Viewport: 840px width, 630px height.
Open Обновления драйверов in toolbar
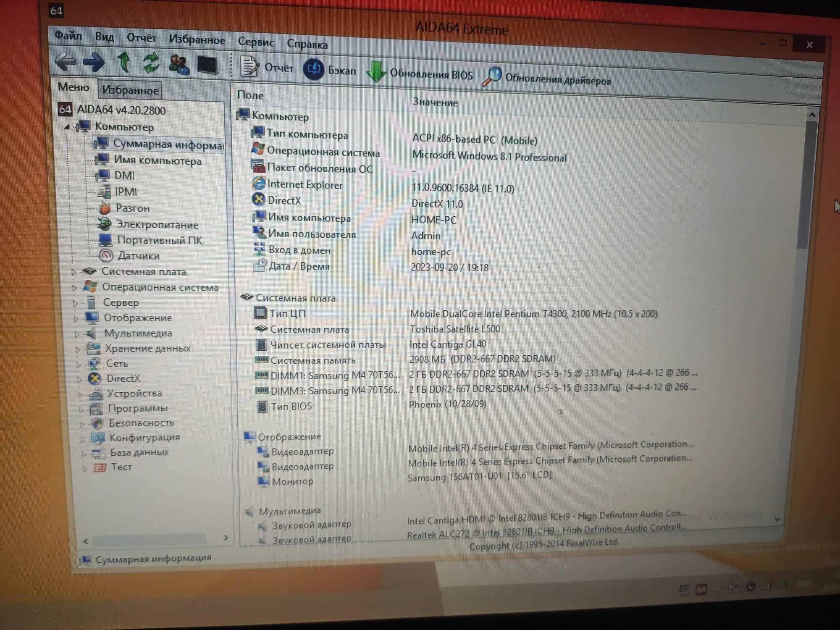coord(547,78)
